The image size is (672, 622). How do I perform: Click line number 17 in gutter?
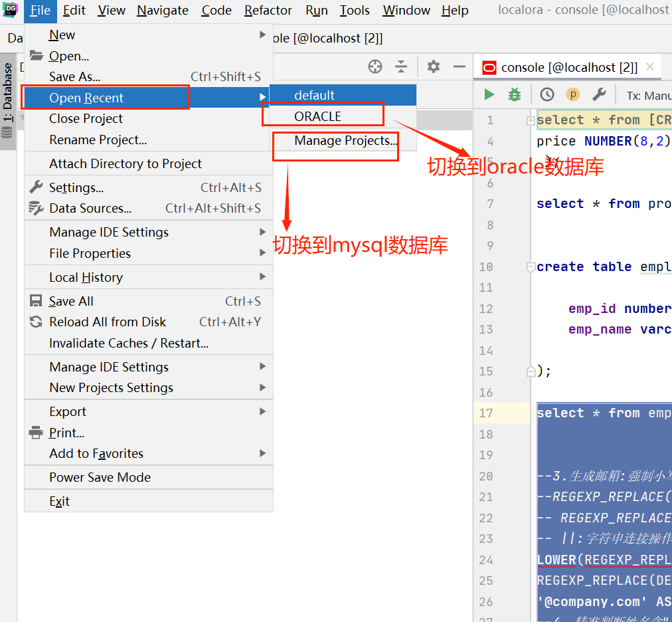(x=485, y=413)
